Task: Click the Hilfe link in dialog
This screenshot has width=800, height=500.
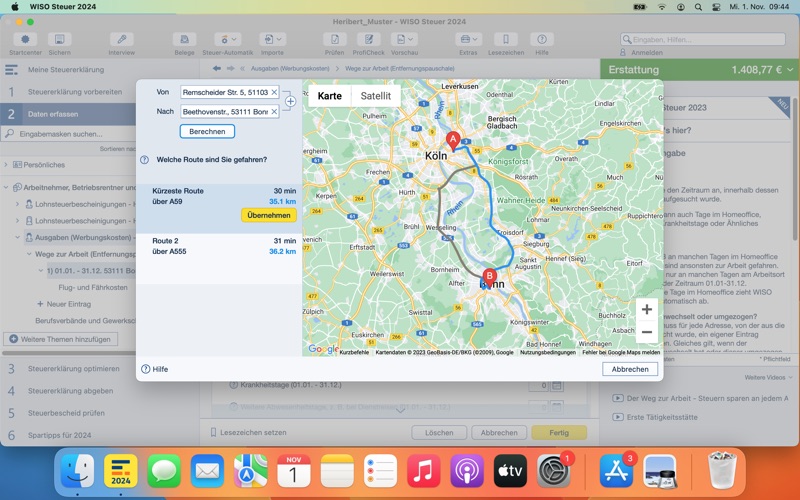Action: click(x=155, y=369)
